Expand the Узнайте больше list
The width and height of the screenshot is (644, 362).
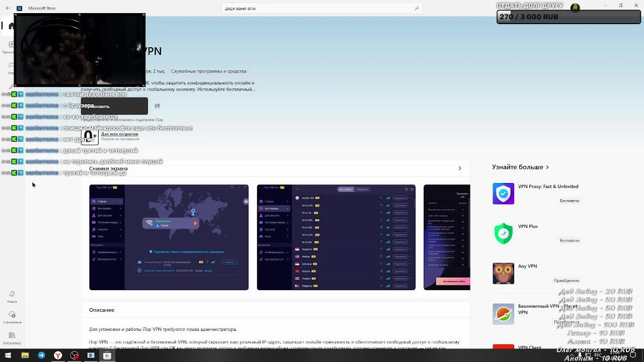pos(520,167)
